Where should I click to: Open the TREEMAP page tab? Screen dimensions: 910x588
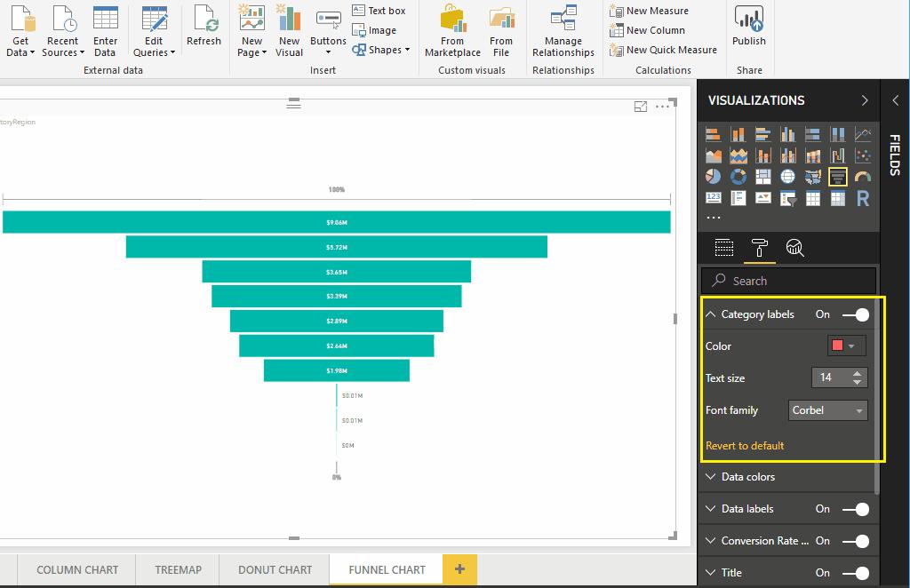177,570
